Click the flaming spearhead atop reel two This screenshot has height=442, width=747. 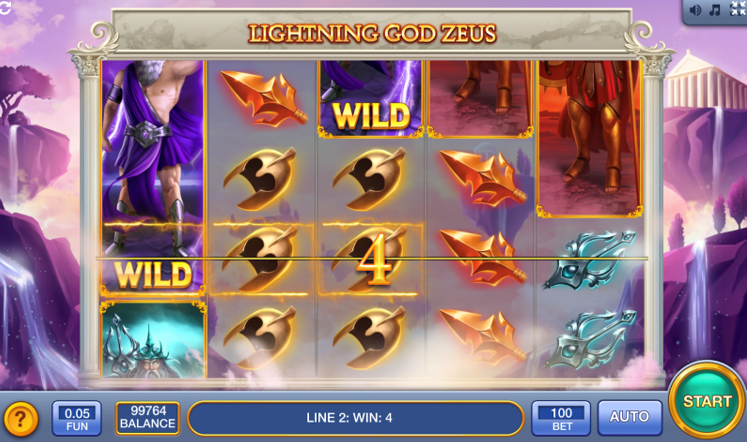[262, 98]
